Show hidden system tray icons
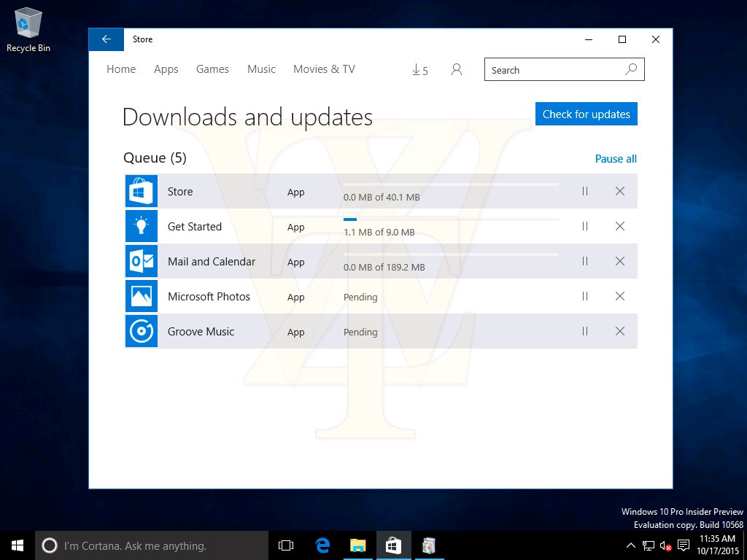Screen dimensions: 747x560 coord(631,545)
